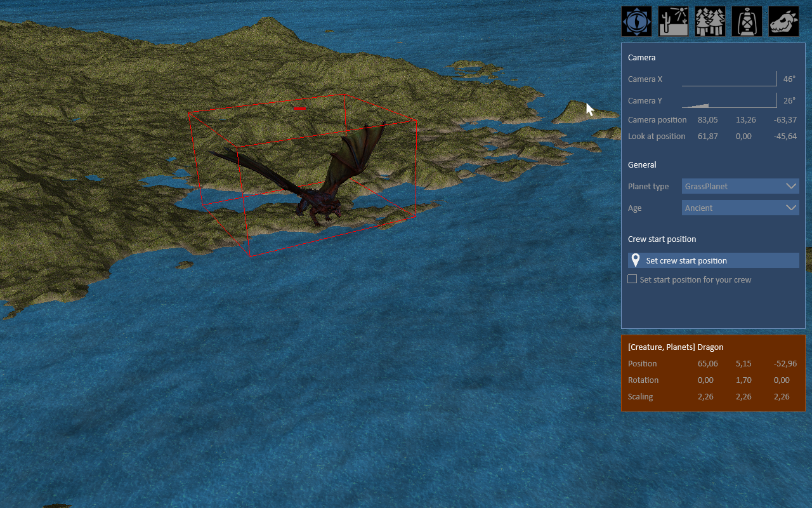This screenshot has height=508, width=812.
Task: Click the chevron arrow of GrassPlanet combo box
Action: click(791, 186)
